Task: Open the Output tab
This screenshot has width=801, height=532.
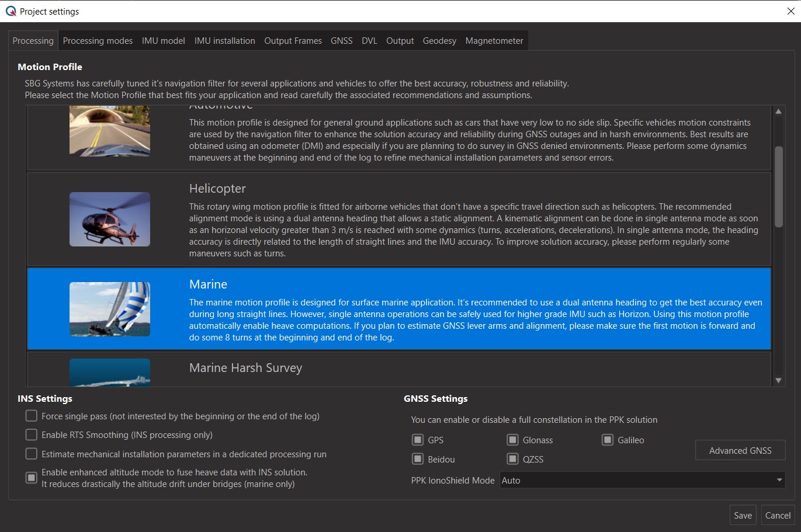Action: [x=400, y=41]
